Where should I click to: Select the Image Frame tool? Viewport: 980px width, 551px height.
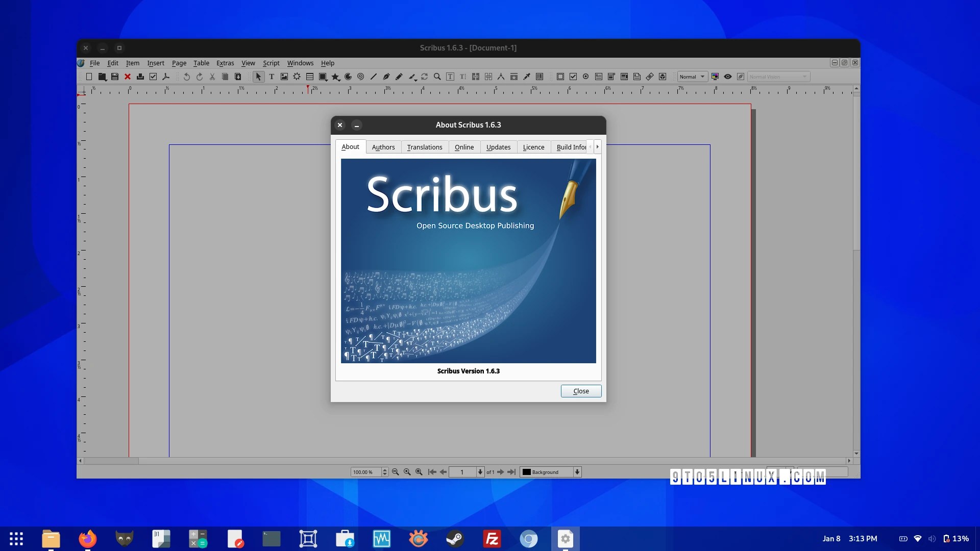pyautogui.click(x=284, y=77)
